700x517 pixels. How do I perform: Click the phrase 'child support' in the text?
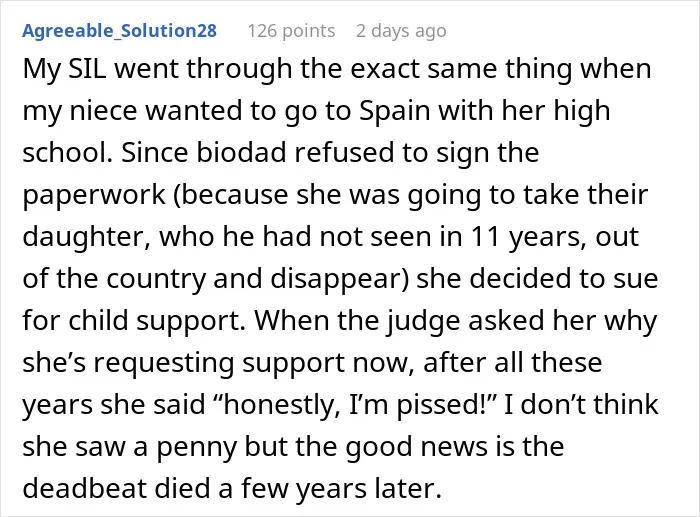coord(157,321)
